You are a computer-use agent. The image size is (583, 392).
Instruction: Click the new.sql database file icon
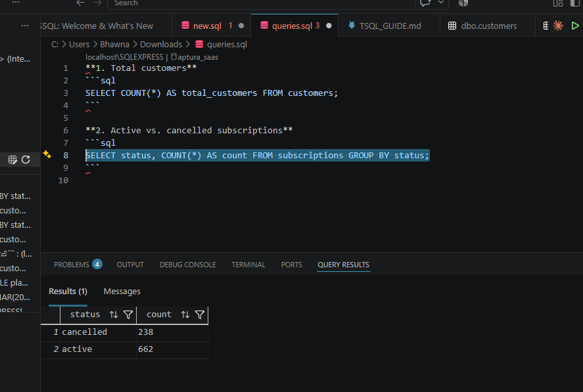[185, 25]
